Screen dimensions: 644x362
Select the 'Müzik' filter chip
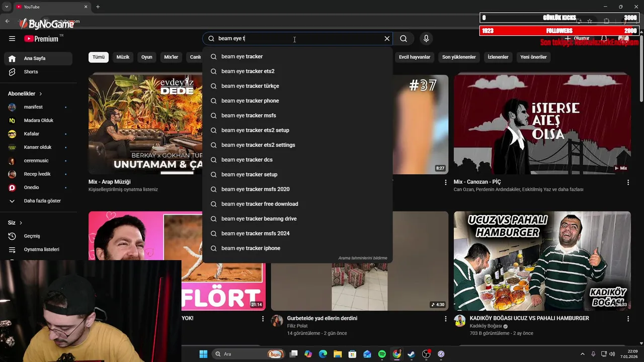click(x=123, y=57)
